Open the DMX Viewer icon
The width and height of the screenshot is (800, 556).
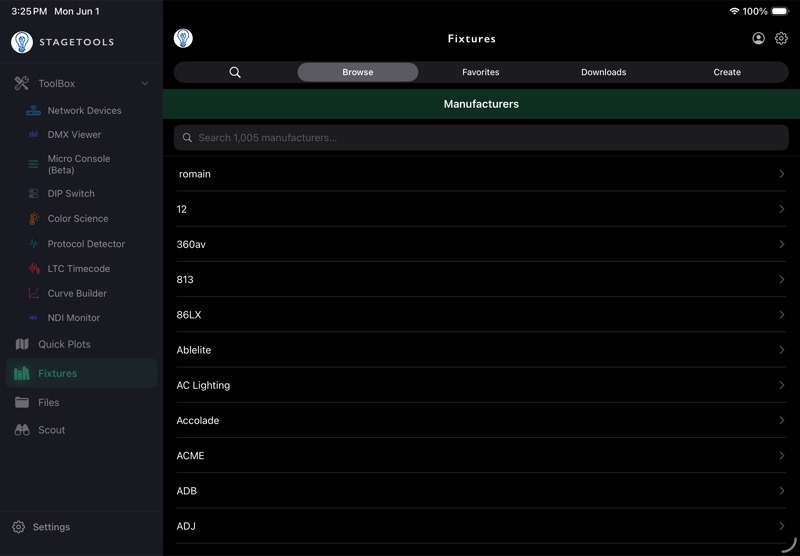click(x=33, y=135)
